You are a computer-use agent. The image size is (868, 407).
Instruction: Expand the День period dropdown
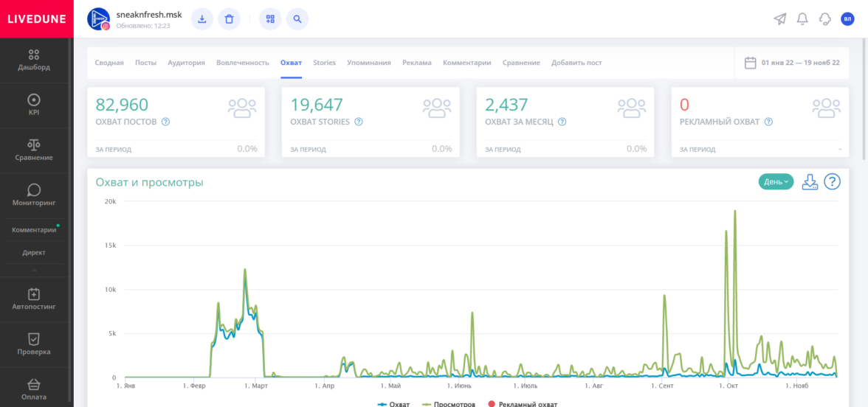tap(776, 181)
